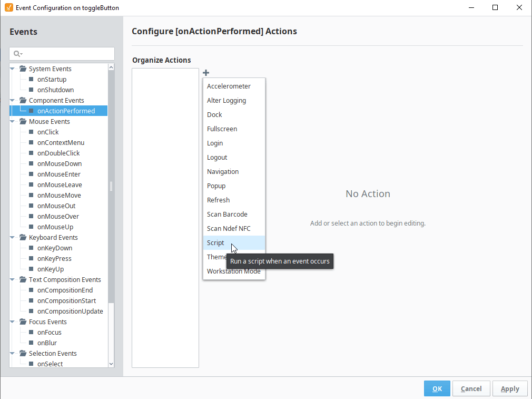Select the onKeyPress event

click(54, 258)
